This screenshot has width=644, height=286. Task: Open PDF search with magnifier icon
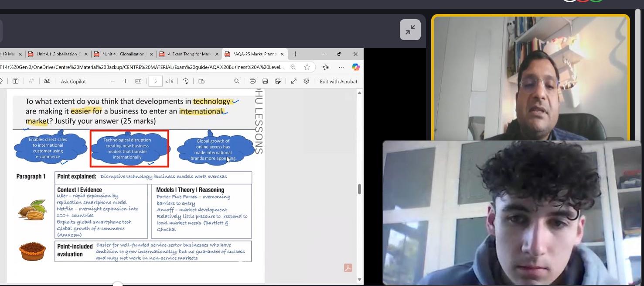(x=237, y=81)
